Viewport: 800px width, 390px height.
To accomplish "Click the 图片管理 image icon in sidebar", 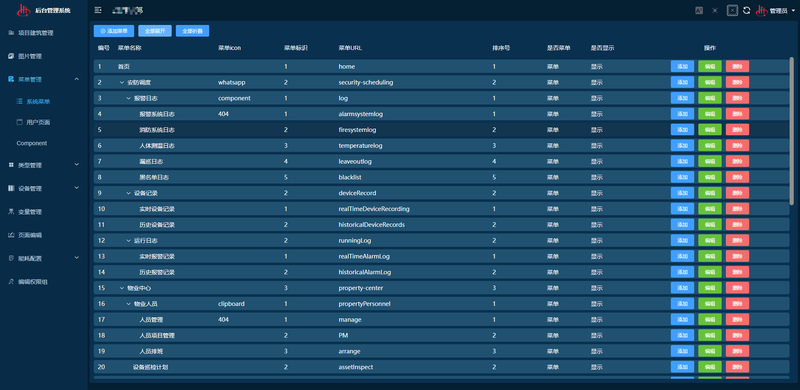I will click(11, 56).
